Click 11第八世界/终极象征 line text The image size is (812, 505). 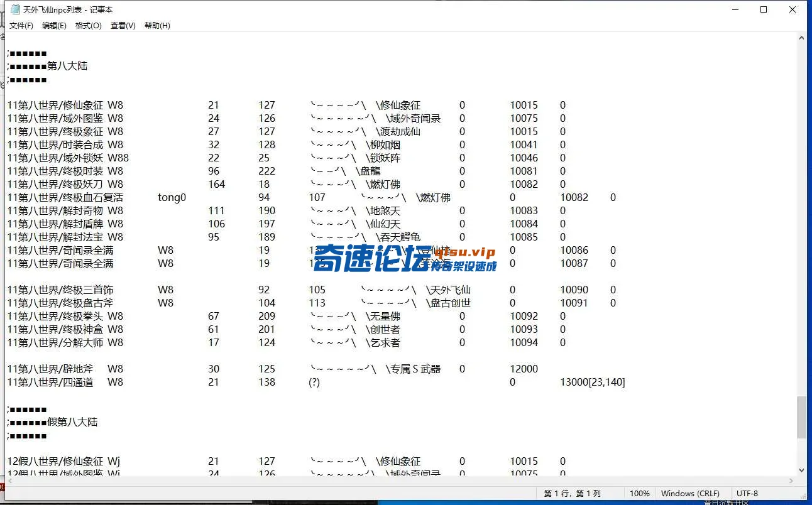tap(55, 132)
